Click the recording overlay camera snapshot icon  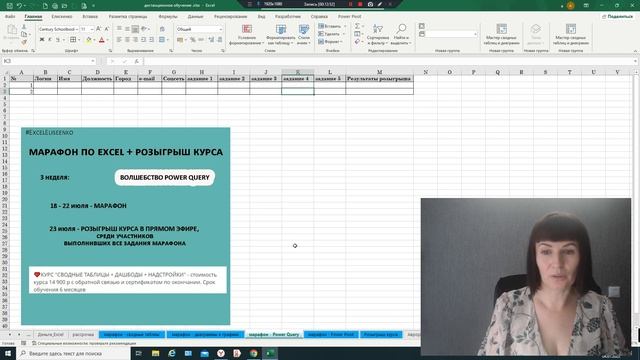point(370,4)
